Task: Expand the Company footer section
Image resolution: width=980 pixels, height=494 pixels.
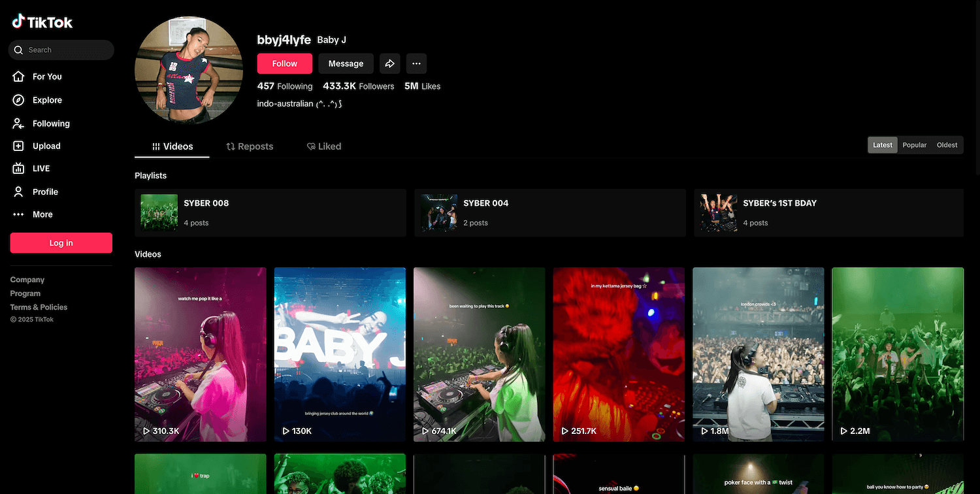Action: click(x=27, y=280)
